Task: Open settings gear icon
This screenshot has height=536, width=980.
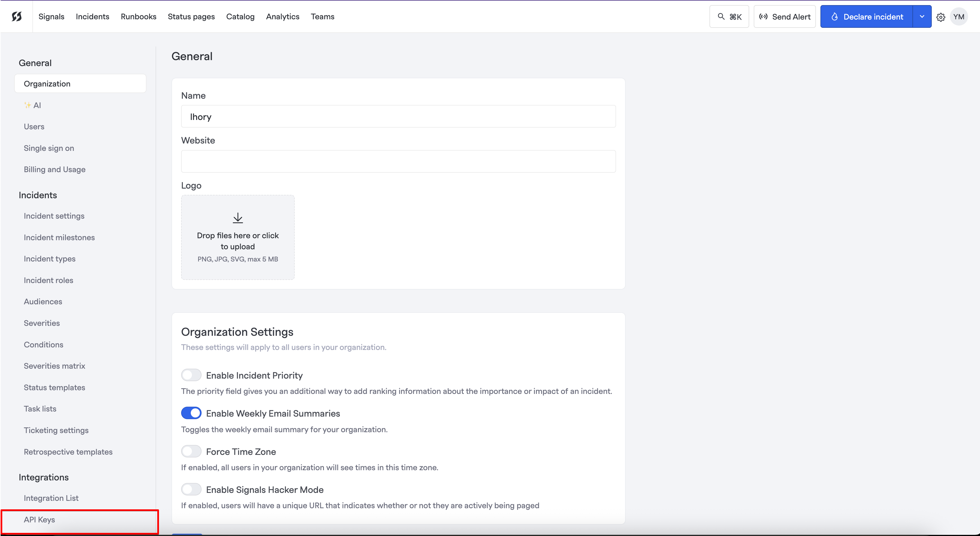Action: pyautogui.click(x=941, y=17)
